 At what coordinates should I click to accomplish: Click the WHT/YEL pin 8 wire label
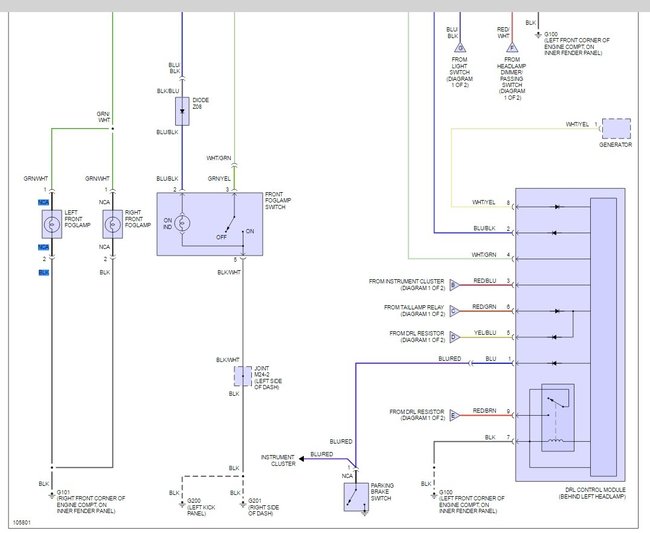[x=484, y=202]
